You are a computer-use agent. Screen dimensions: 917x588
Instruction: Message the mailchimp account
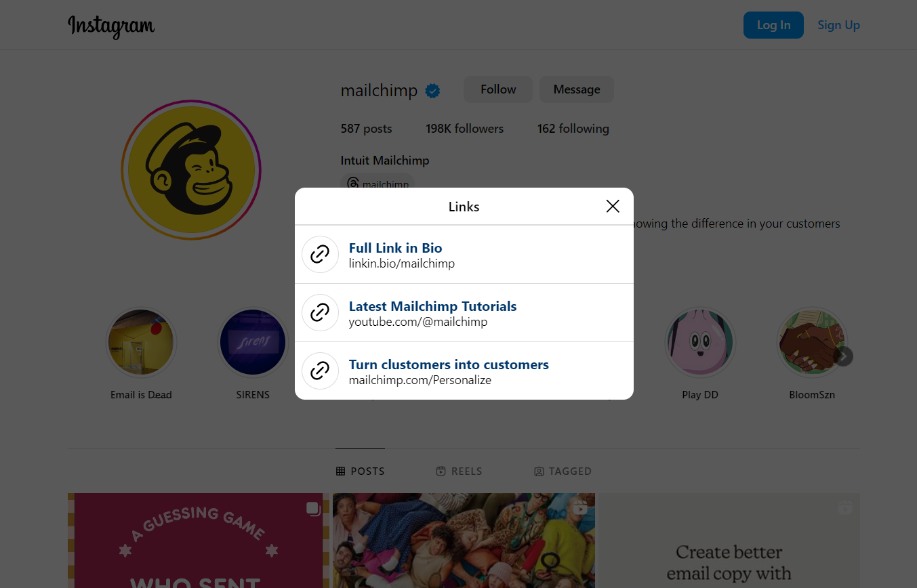click(x=576, y=89)
